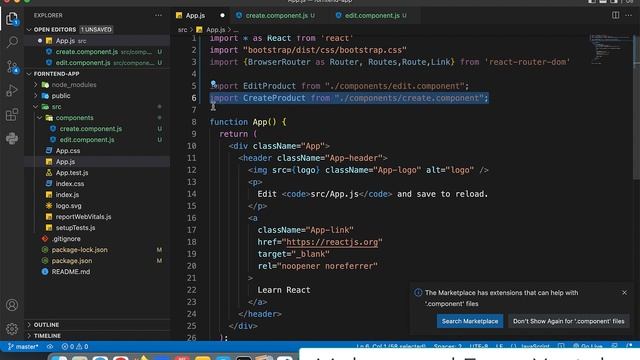The image size is (640, 360).
Task: Click the master branch status item
Action: (x=23, y=347)
